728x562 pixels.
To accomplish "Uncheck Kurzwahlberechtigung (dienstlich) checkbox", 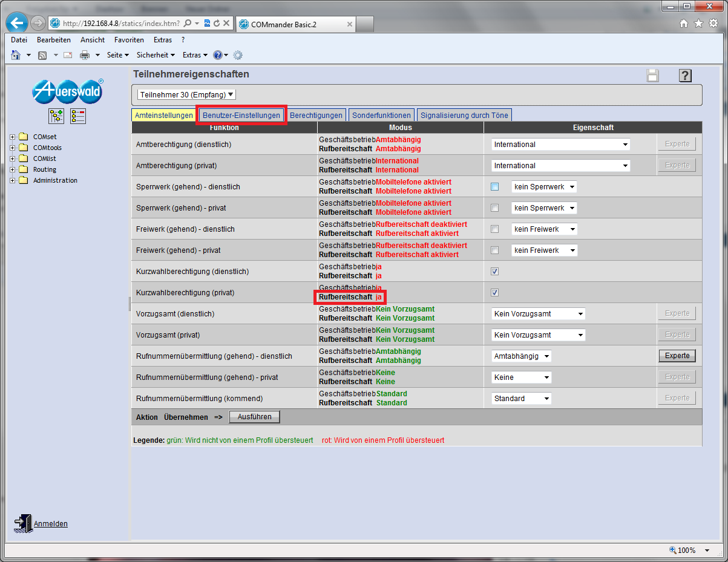I will point(495,272).
